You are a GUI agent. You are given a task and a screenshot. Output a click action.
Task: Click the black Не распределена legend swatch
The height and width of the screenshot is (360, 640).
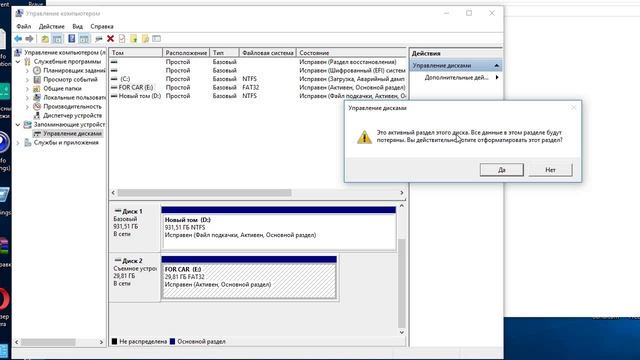114,341
